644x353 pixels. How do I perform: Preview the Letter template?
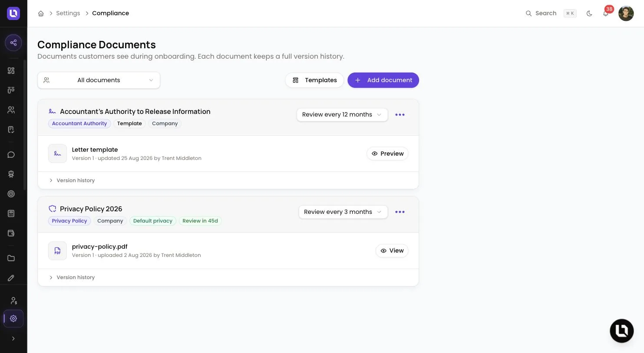tap(387, 153)
